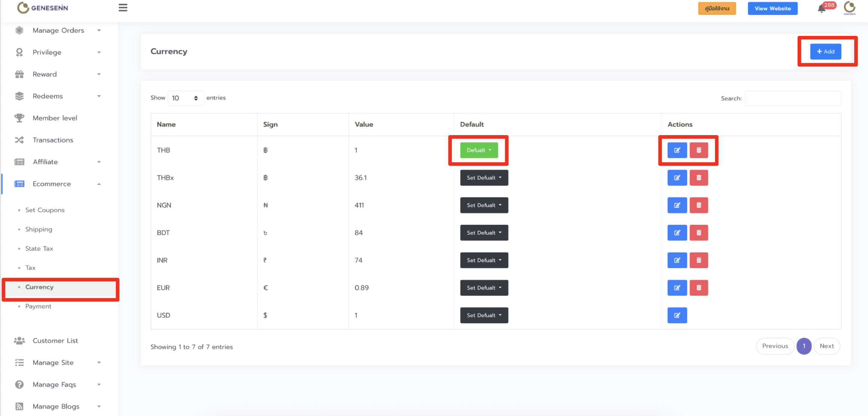Screen dimensions: 868x416
Task: Click the edit icon for THB row
Action: (x=677, y=150)
